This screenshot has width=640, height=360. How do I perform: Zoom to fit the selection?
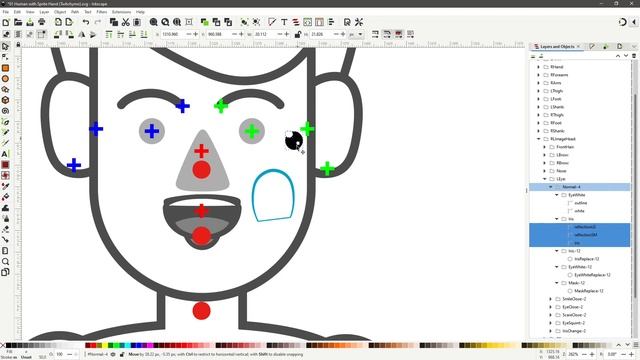tap(153, 22)
